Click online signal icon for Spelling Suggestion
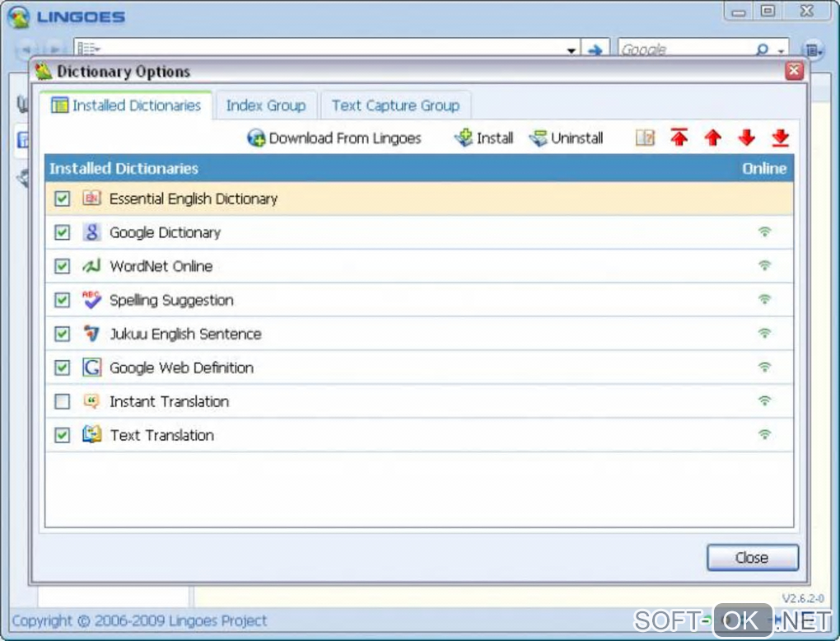 764,299
